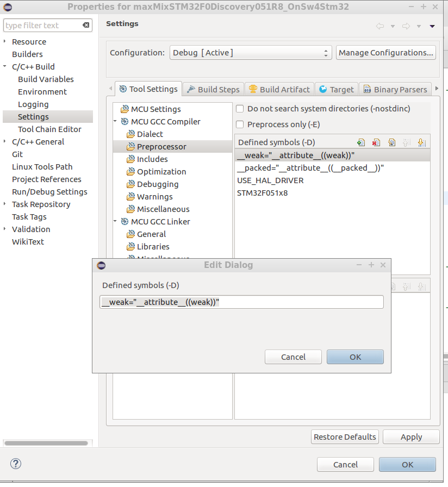
Task: Click the Defined symbols text field
Action: [242, 302]
